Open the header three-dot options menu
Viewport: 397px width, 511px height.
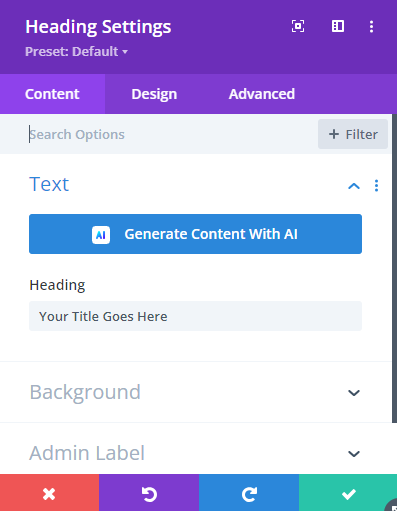(371, 27)
